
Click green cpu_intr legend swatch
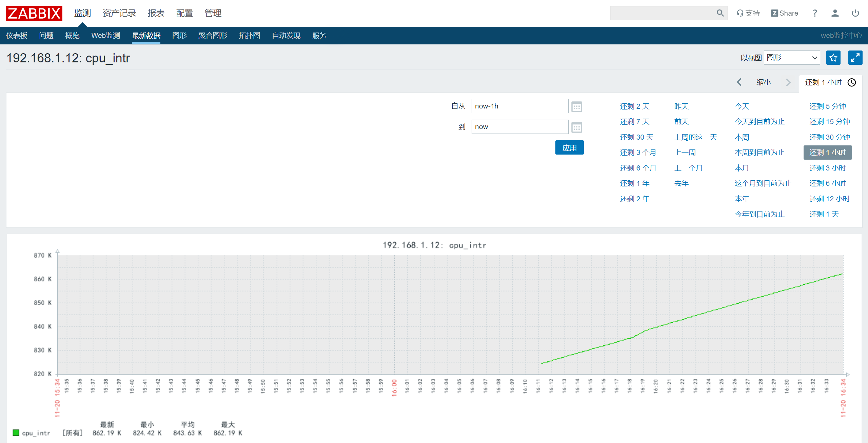coord(16,432)
